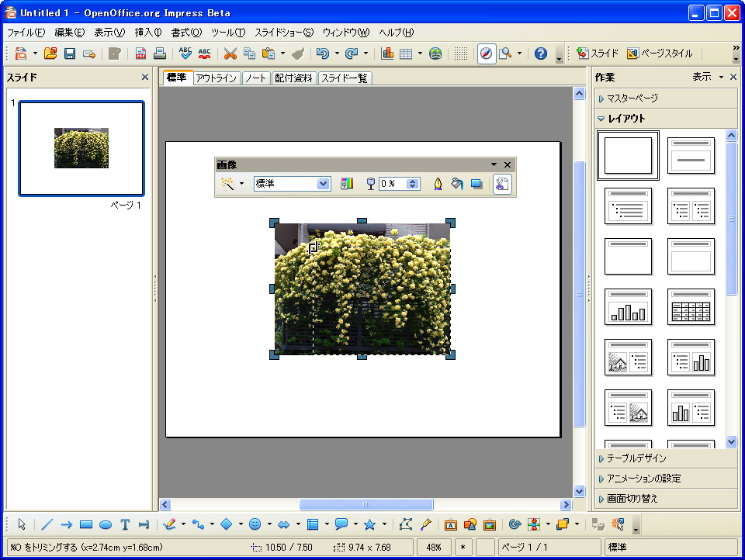
Task: Select the smiley Symbol shapes tool
Action: tap(255, 524)
